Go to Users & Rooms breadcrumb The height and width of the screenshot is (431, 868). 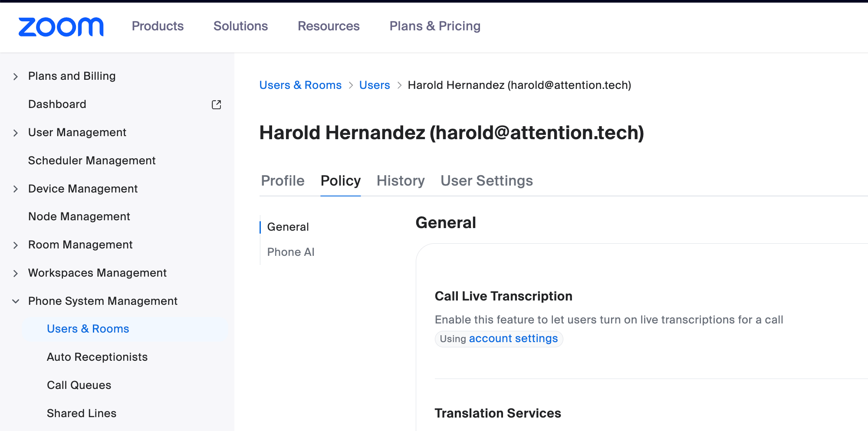coord(300,85)
